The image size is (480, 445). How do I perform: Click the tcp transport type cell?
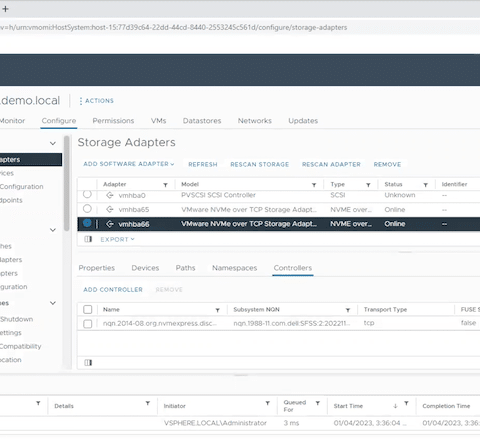(369, 323)
